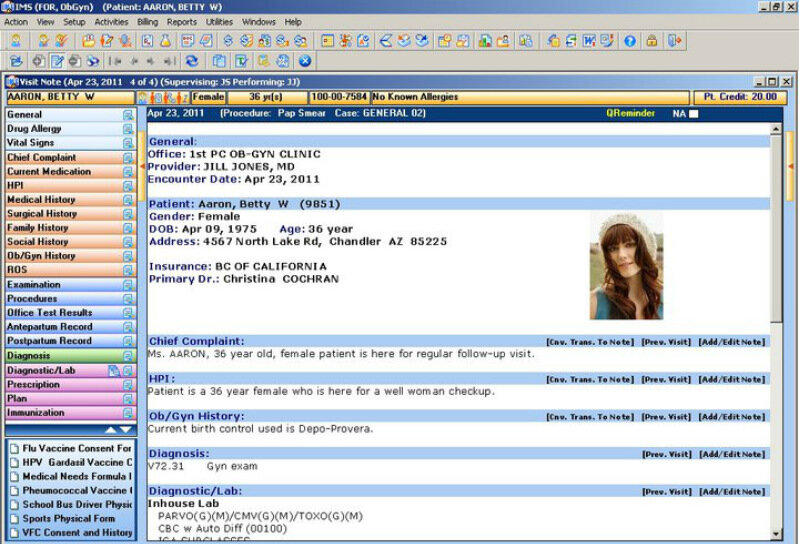Check the Flu Vaccine Consent form box
This screenshot has height=544, width=799.
coord(14,449)
